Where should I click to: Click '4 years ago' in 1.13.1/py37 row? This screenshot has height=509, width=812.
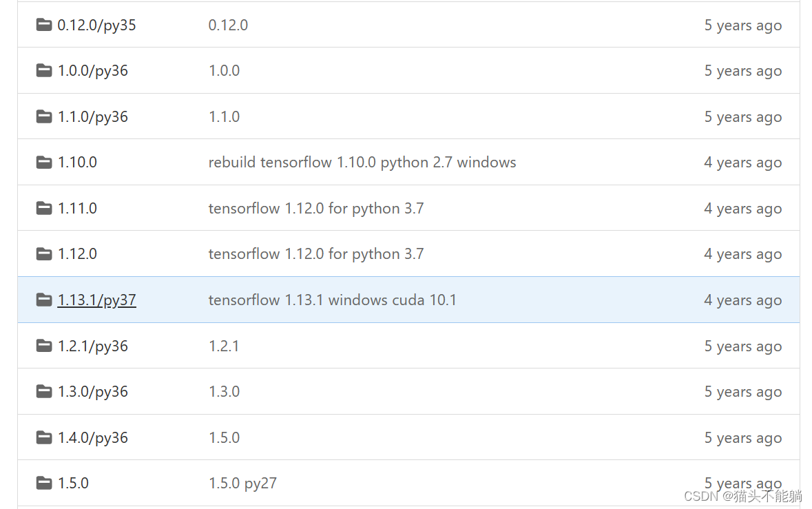coord(742,300)
